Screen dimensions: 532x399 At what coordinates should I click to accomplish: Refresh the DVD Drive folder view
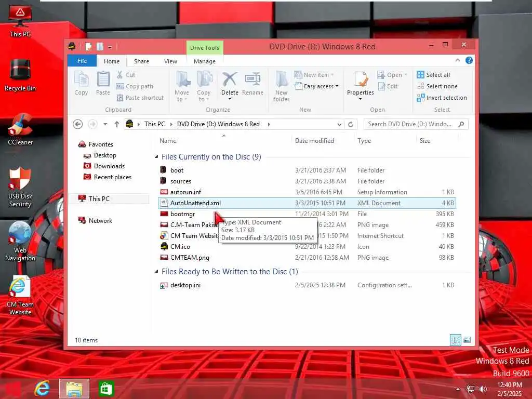click(351, 125)
